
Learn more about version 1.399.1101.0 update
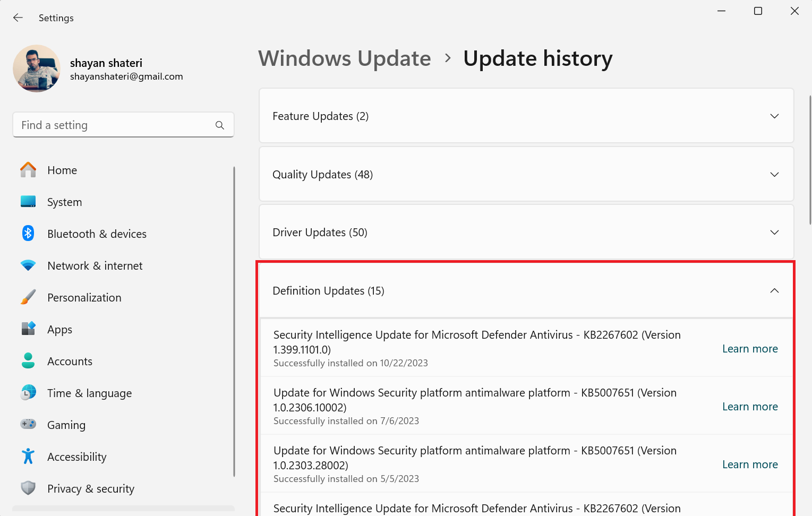750,349
